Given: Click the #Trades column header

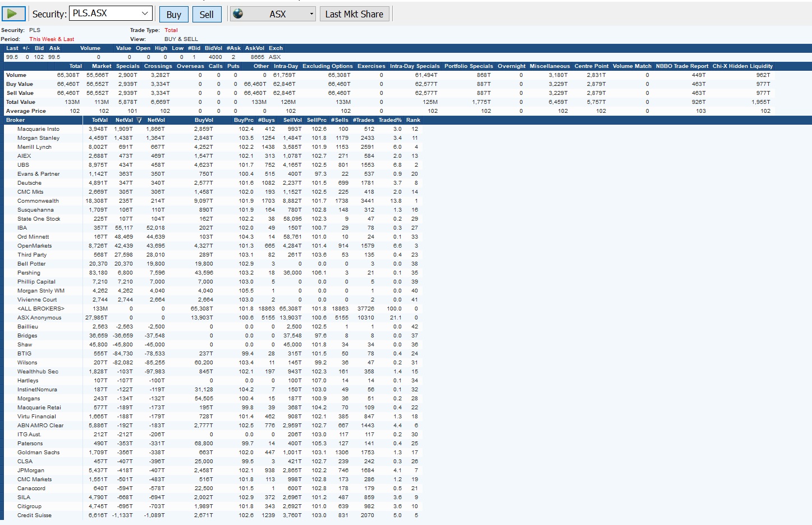Looking at the screenshot, I should tap(364, 120).
